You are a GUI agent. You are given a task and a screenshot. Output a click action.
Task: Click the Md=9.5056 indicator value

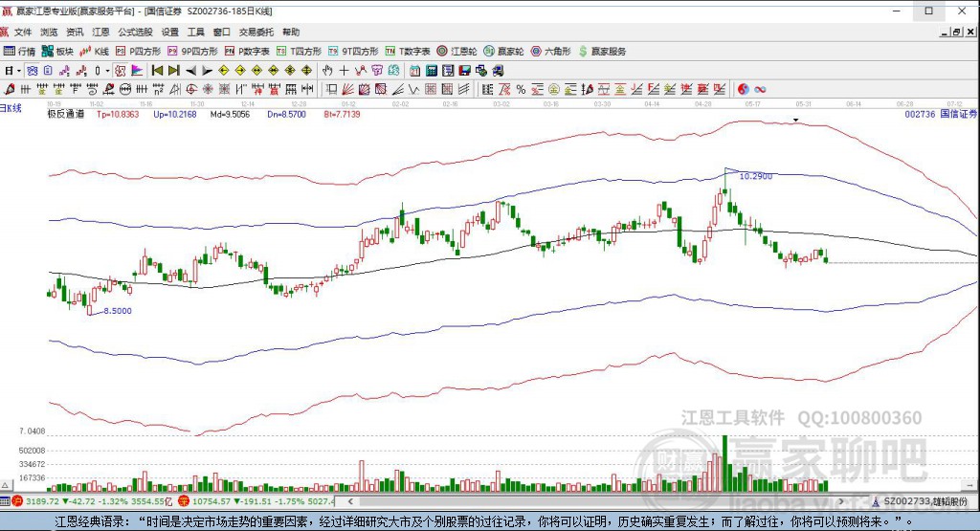(230, 114)
